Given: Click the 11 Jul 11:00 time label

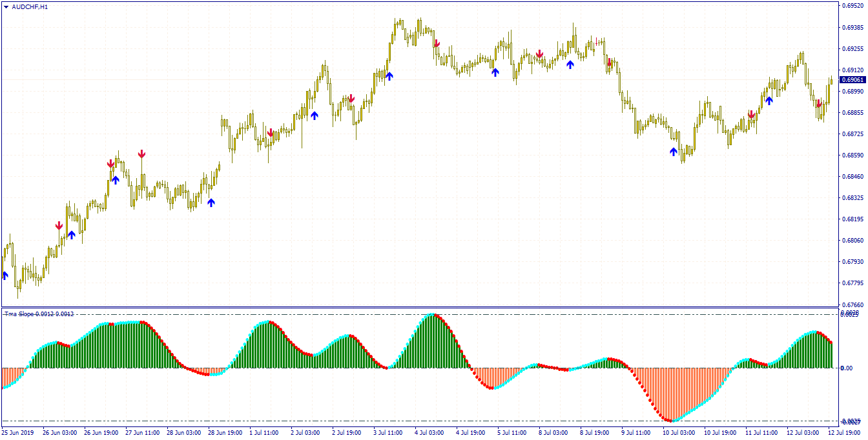Looking at the screenshot, I should (761, 433).
